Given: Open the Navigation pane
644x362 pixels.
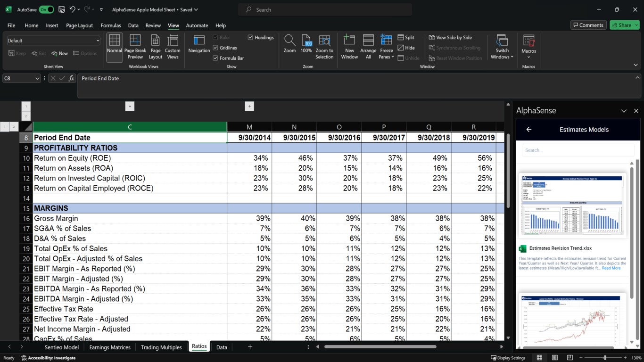Looking at the screenshot, I should pos(199,44).
